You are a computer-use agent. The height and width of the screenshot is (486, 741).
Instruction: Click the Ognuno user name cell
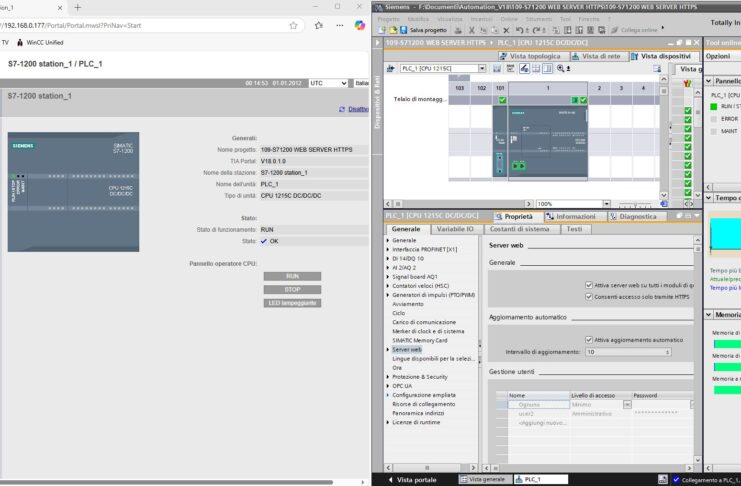(x=539, y=405)
